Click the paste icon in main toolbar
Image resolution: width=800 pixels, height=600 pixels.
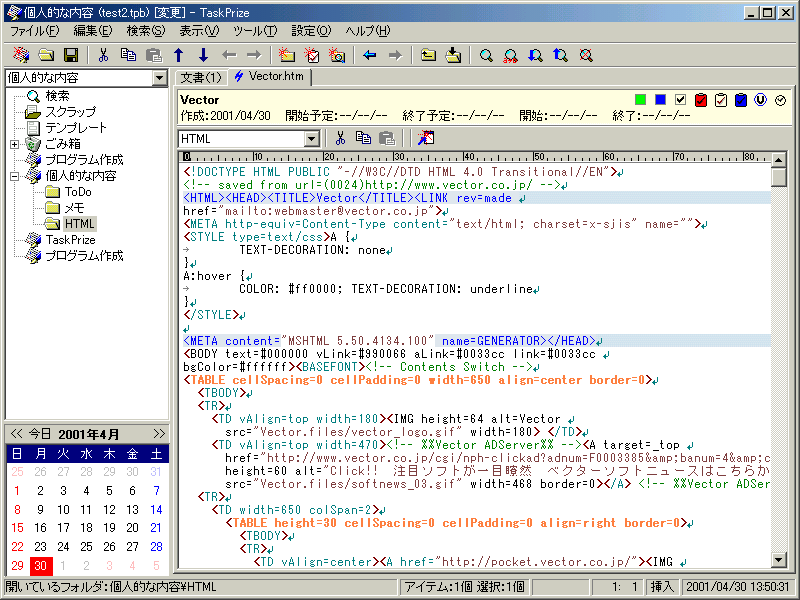[154, 55]
